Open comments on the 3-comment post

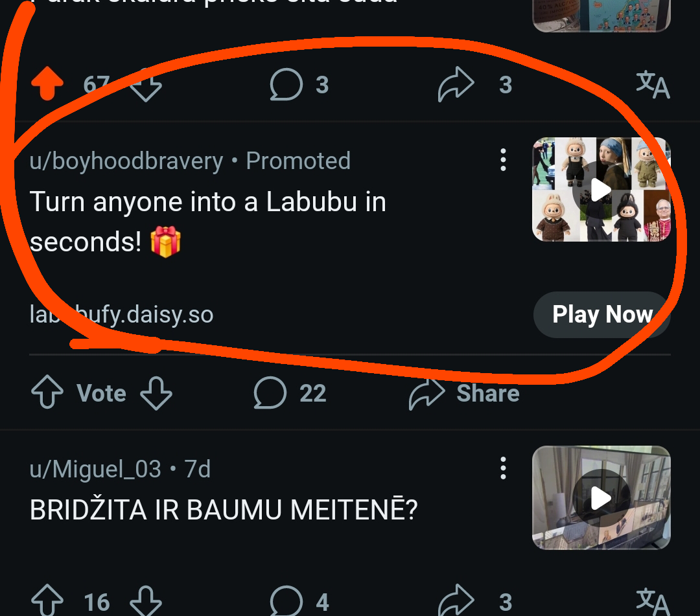click(x=299, y=85)
